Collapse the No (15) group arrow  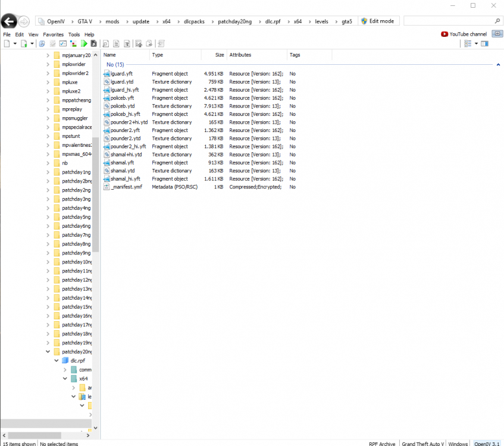[x=498, y=65]
